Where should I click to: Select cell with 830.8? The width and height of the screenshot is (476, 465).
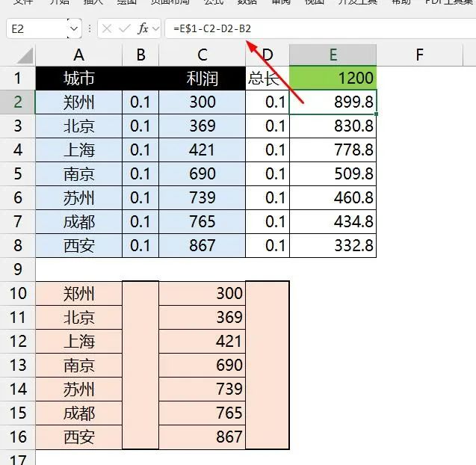click(333, 126)
